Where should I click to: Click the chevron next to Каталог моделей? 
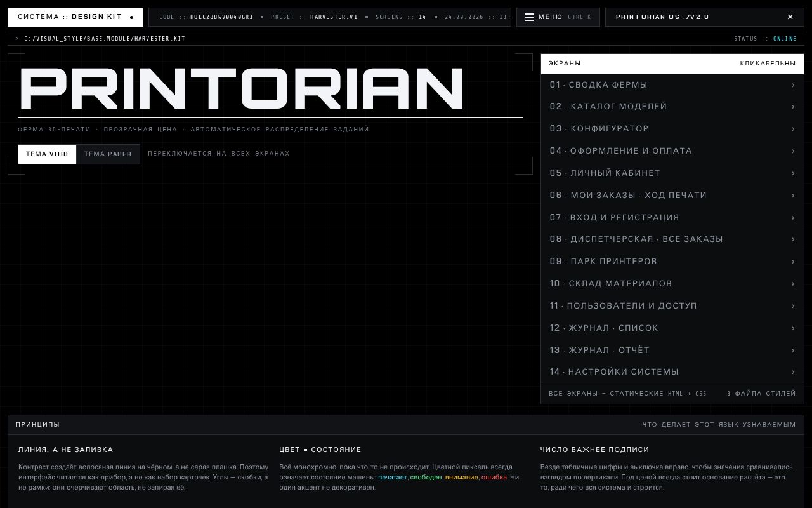pos(793,107)
